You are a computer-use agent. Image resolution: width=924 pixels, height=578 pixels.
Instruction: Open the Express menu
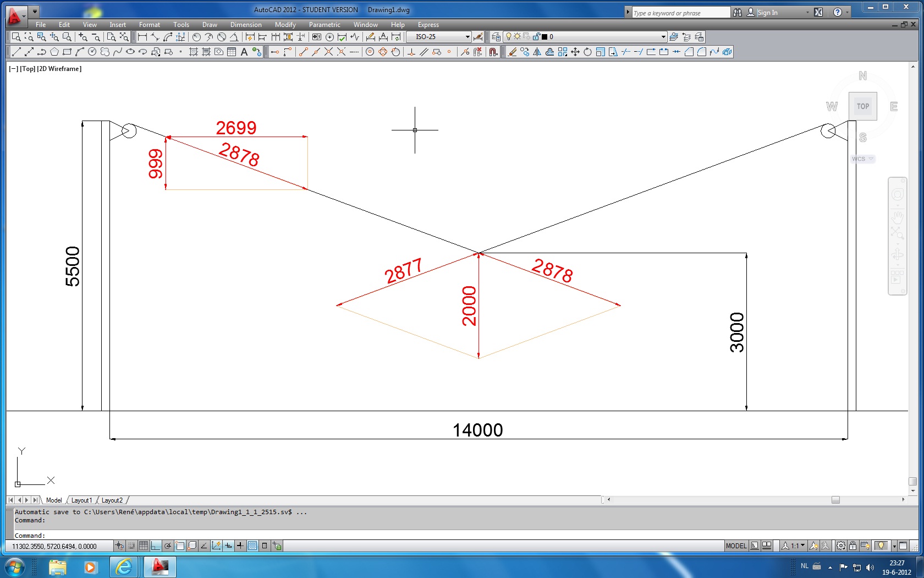pos(428,25)
